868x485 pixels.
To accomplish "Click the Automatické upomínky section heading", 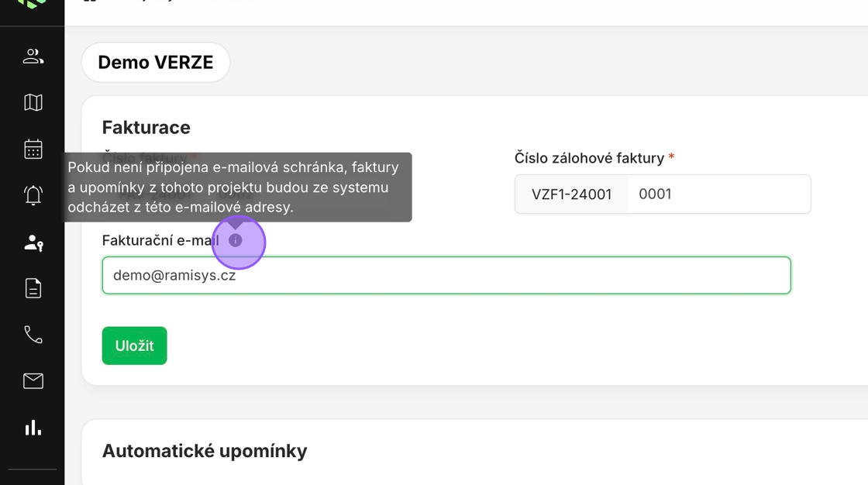I will 205,451.
